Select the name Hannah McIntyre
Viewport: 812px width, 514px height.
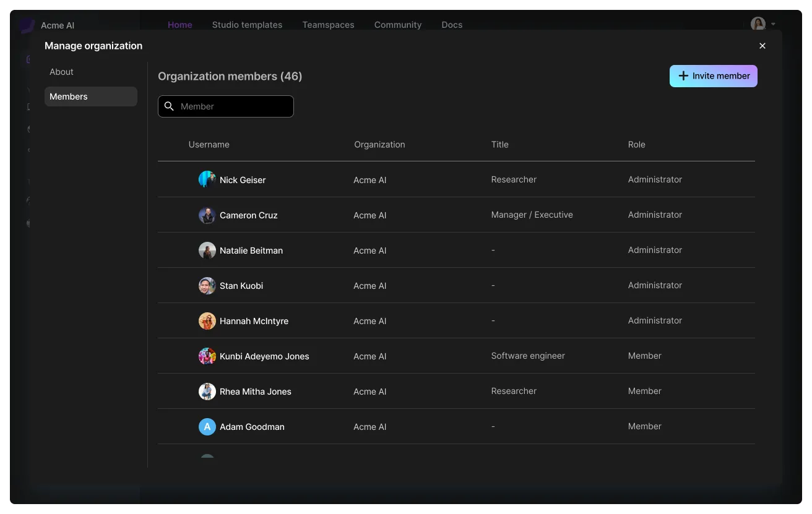[254, 321]
